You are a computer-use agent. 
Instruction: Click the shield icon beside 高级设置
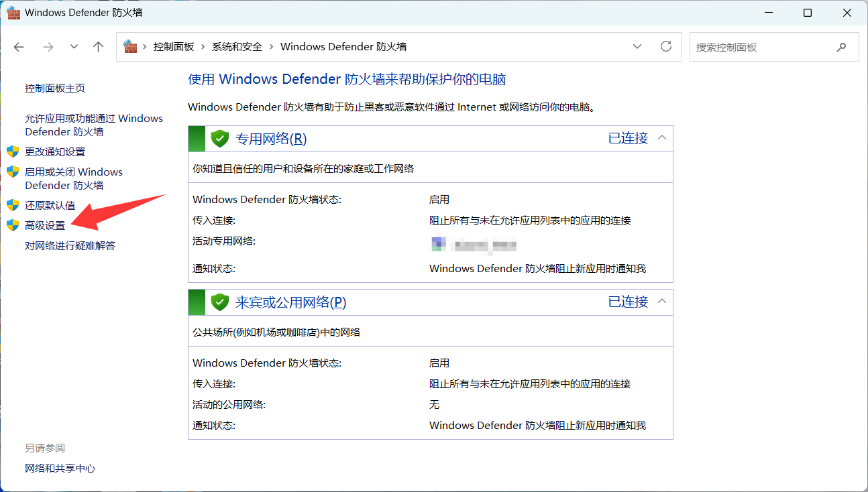tap(12, 225)
